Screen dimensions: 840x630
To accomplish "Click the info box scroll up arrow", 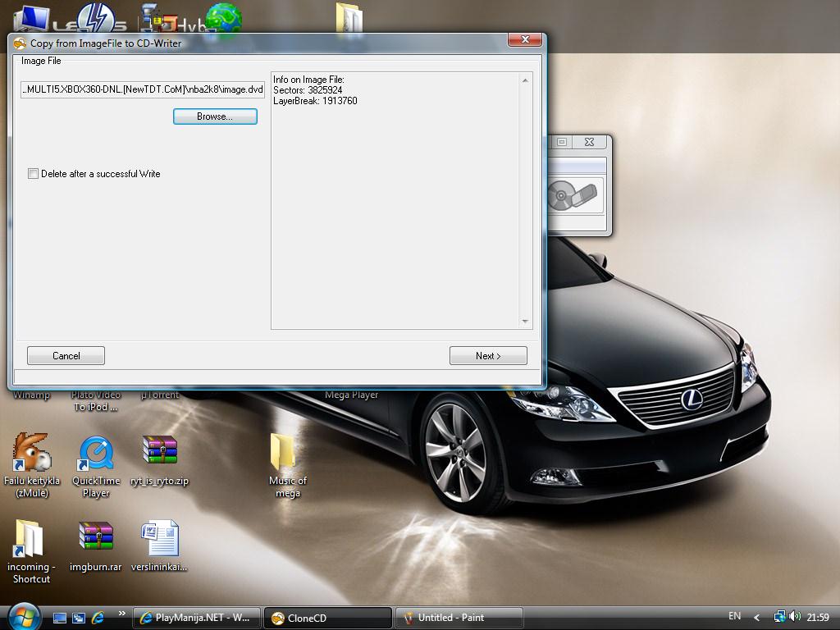I will click(x=525, y=80).
